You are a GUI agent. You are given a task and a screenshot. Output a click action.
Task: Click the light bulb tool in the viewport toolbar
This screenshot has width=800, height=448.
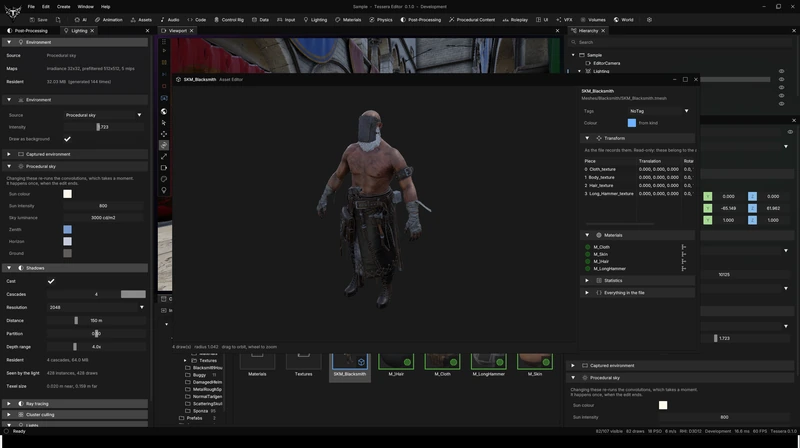[164, 190]
